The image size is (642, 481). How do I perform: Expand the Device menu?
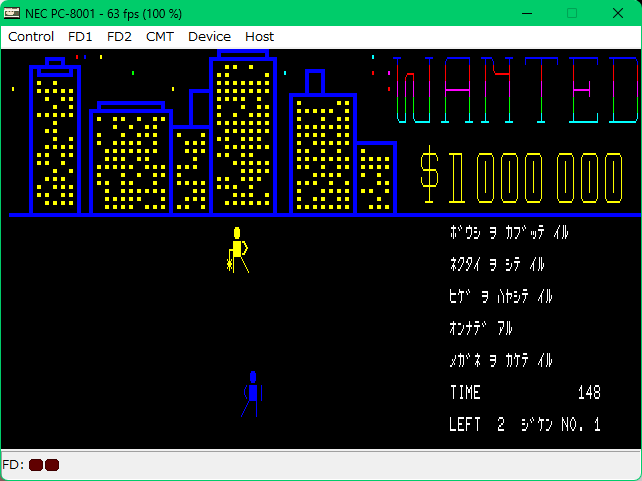click(x=209, y=36)
